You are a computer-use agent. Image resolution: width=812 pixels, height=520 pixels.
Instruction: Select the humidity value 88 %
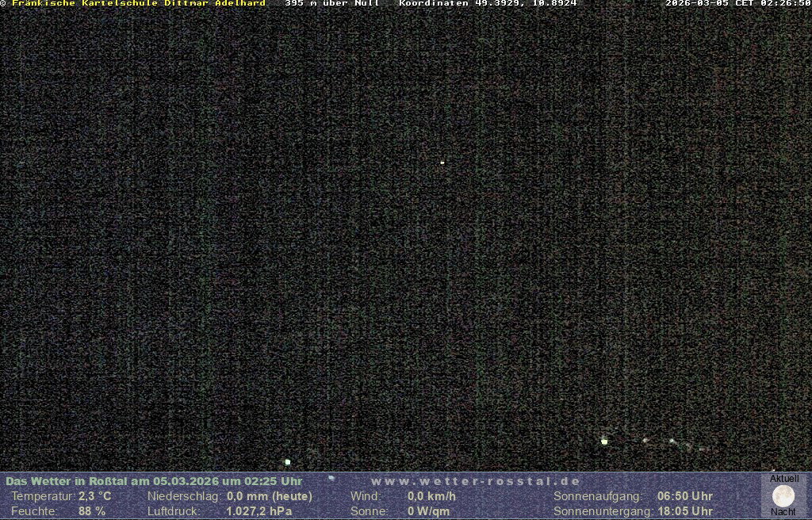coord(92,511)
